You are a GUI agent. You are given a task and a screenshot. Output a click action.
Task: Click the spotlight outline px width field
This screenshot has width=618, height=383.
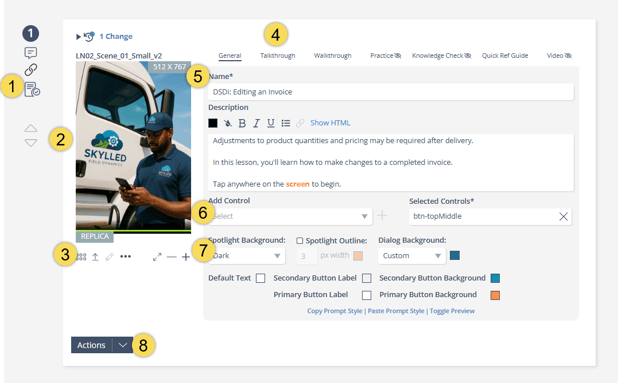(x=307, y=256)
